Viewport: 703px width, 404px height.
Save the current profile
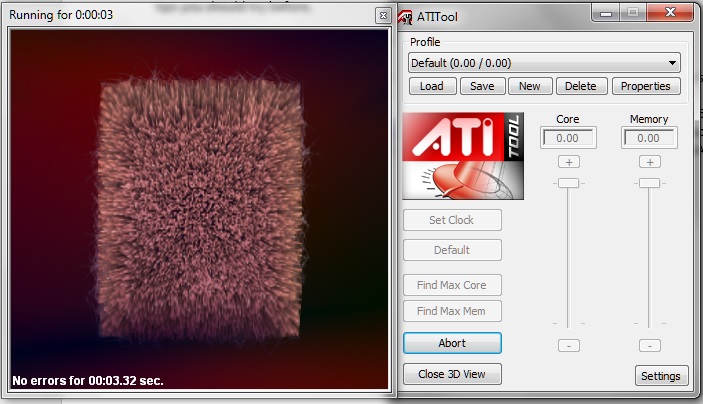[x=482, y=86]
